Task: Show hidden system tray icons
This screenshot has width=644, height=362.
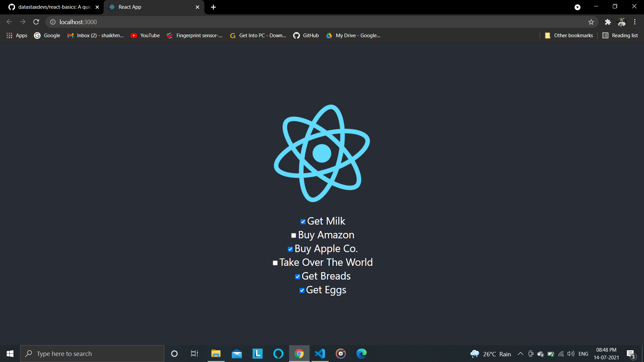Action: click(x=520, y=353)
